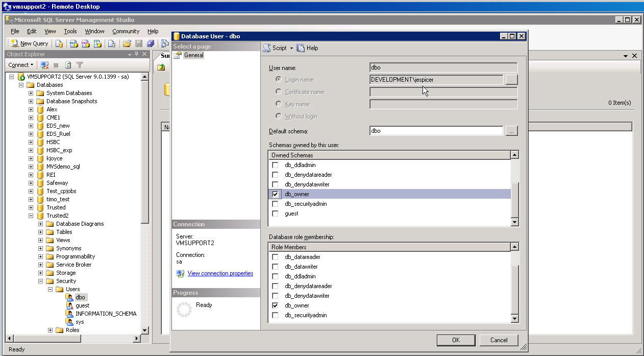
Task: Open View connection properties link
Action: point(220,273)
